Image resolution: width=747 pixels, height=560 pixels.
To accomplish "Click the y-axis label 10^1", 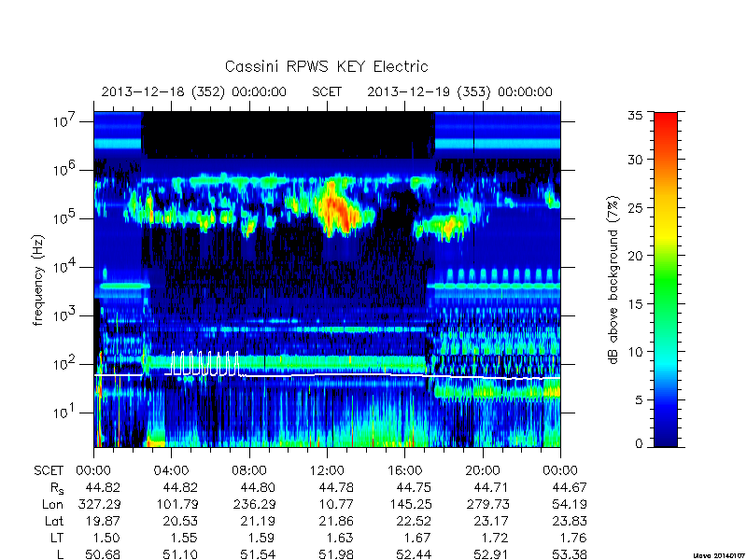I will point(63,412).
